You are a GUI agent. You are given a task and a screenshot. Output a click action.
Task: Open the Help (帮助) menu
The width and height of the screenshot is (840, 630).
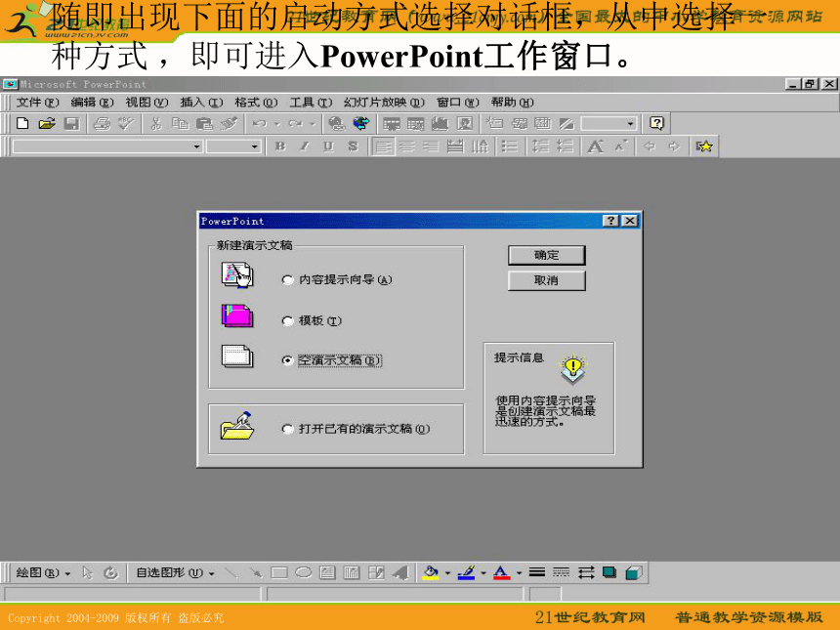[512, 103]
